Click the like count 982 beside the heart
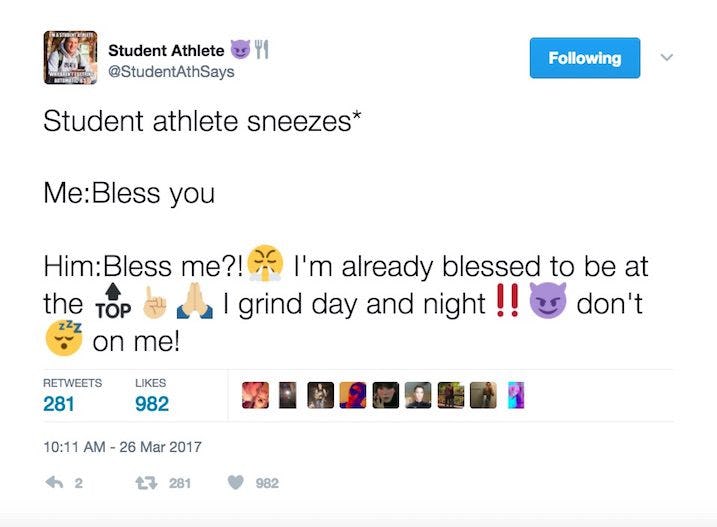717x527 pixels. point(267,483)
